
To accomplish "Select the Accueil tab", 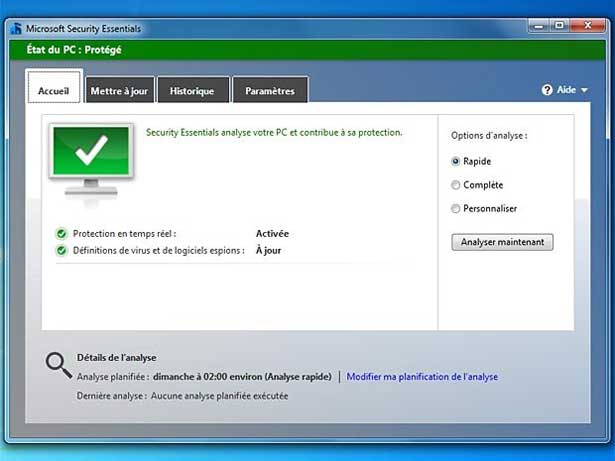I will (54, 91).
